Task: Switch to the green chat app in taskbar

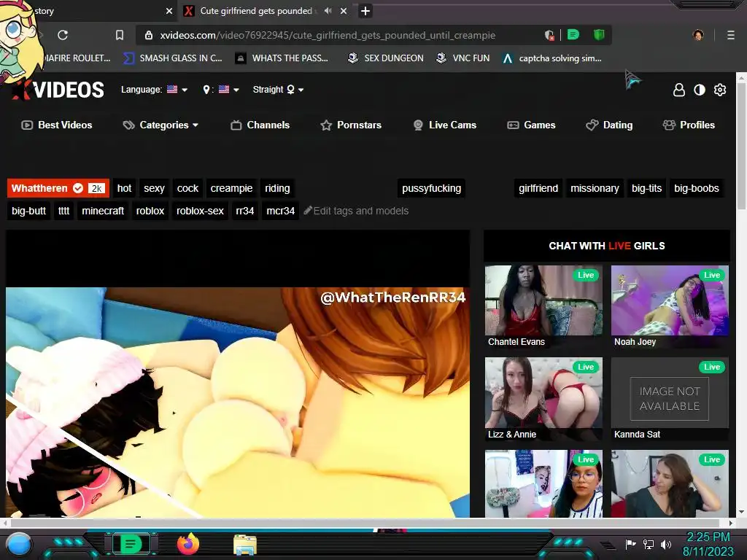Action: [131, 544]
